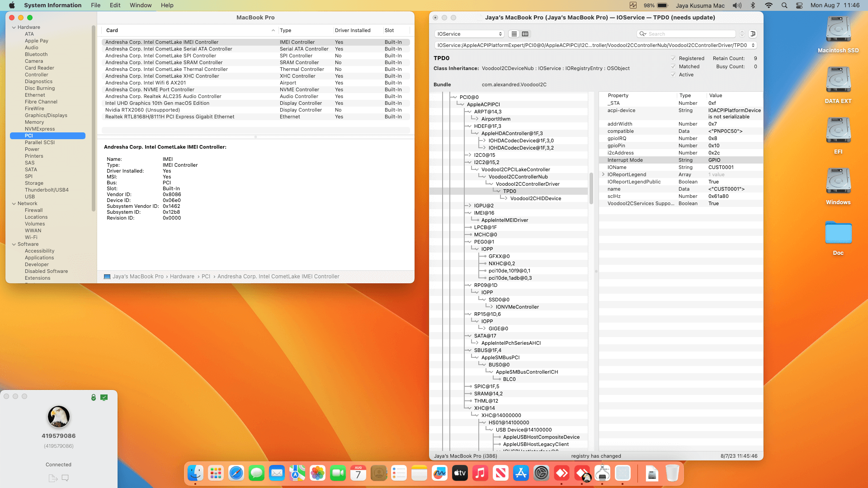Open Launchpad from the Dock
The height and width of the screenshot is (488, 868).
(216, 473)
